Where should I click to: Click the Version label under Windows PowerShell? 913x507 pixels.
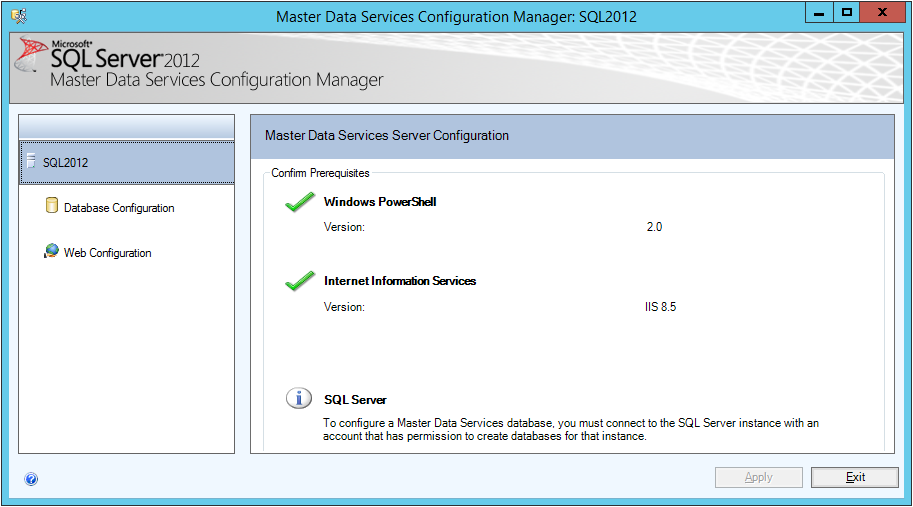tap(344, 227)
